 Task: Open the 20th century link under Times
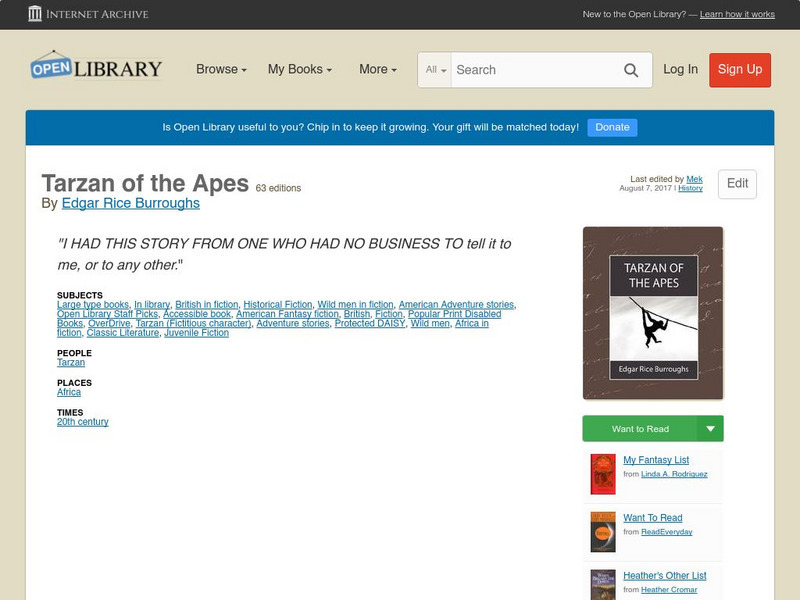click(x=83, y=422)
